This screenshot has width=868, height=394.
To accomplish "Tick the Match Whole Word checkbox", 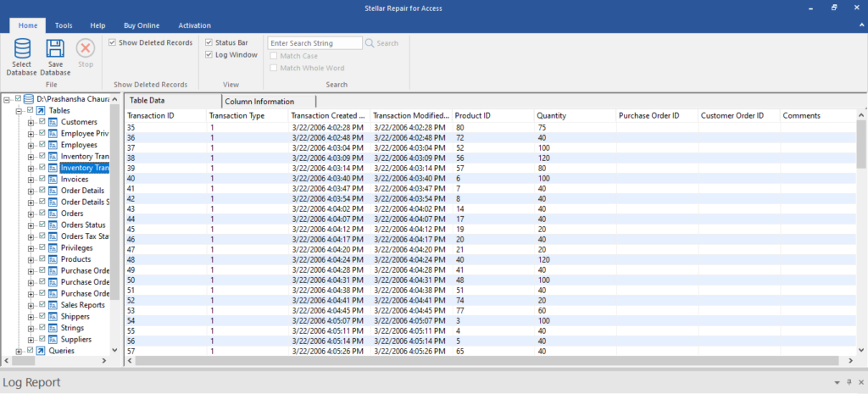I will pyautogui.click(x=274, y=68).
